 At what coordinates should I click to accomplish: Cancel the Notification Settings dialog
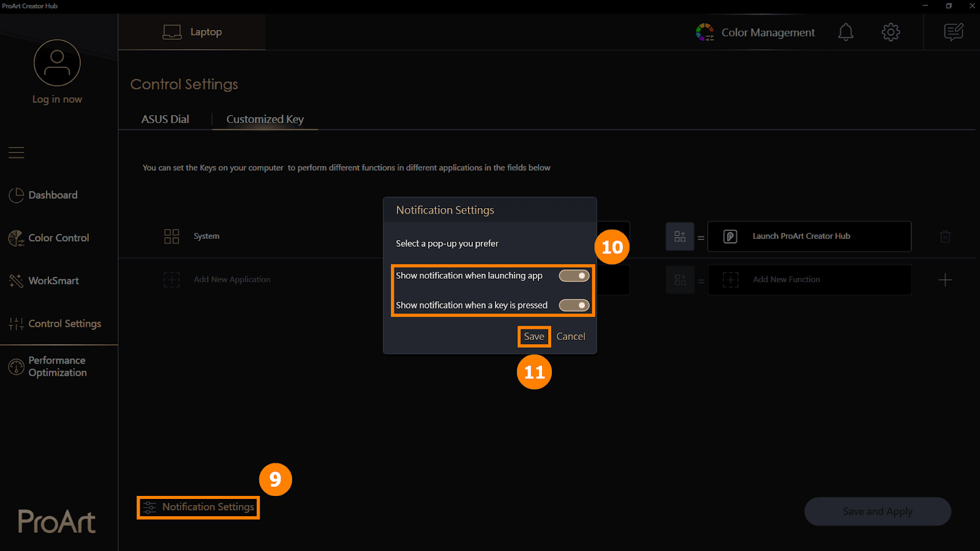click(x=571, y=336)
